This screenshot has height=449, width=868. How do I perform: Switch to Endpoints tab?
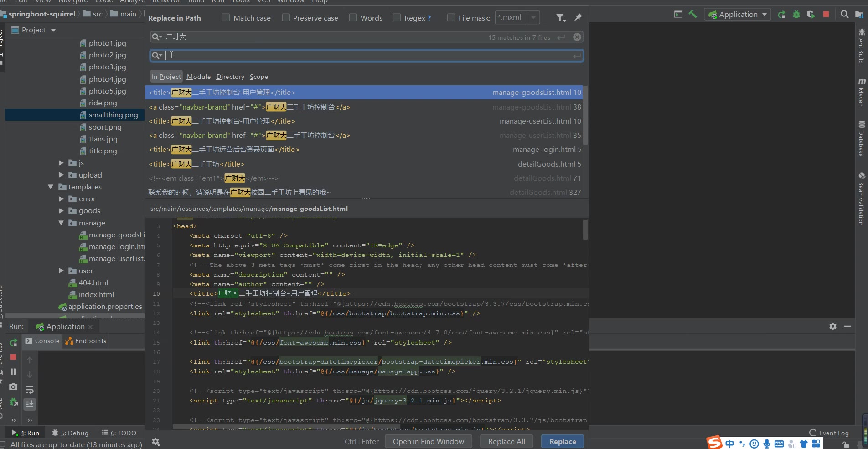coord(86,341)
